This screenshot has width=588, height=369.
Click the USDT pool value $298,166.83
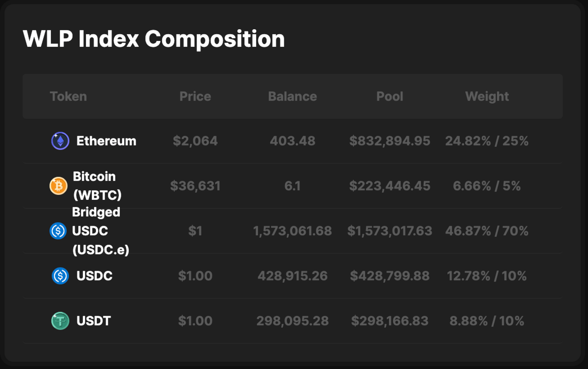coord(390,321)
